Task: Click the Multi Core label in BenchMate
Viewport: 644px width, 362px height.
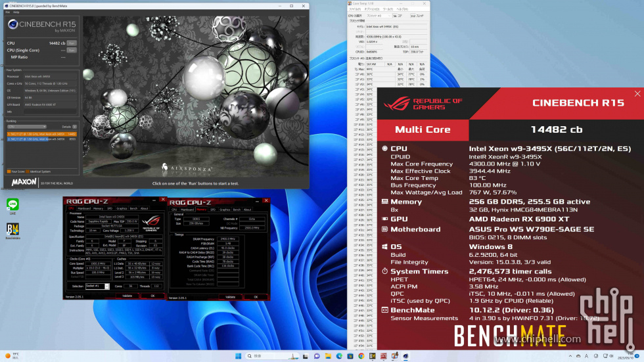Action: (423, 129)
